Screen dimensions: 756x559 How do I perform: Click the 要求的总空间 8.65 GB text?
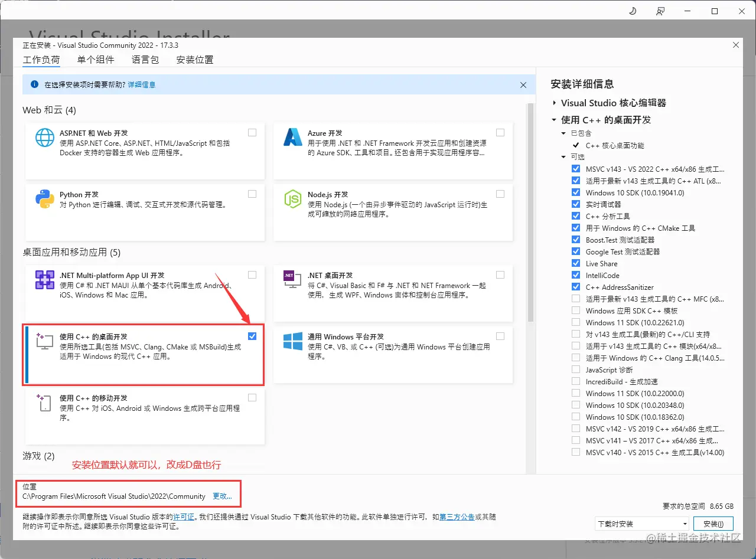click(698, 506)
